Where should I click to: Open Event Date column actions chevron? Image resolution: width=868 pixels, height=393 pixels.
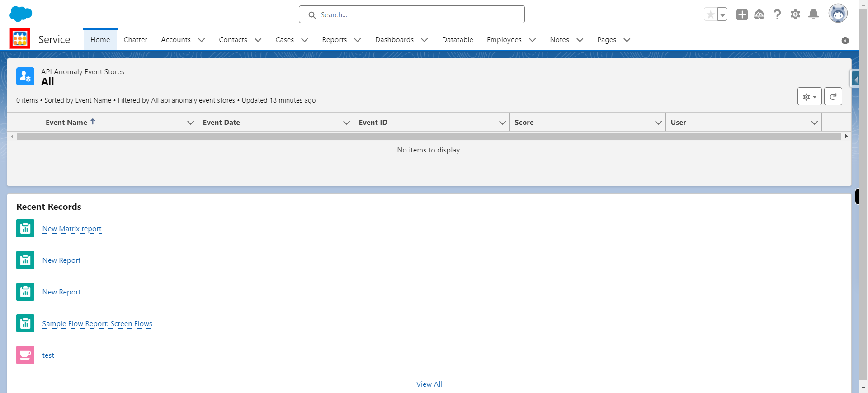[x=347, y=123]
